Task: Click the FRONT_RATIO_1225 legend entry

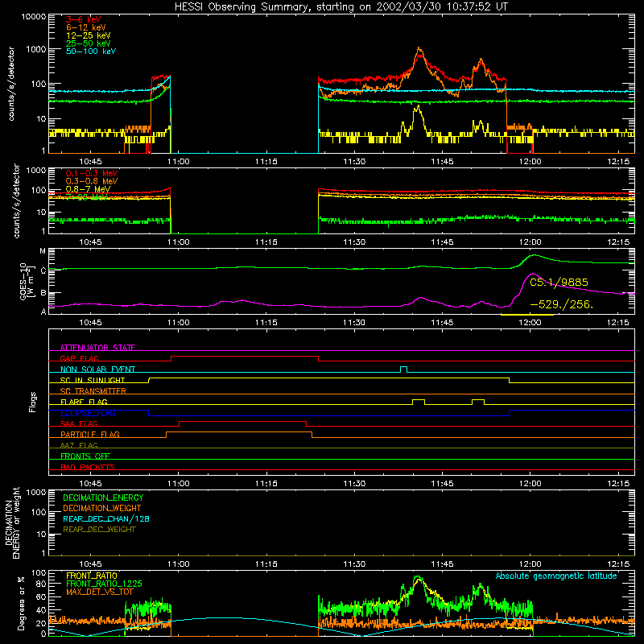Action: click(x=104, y=584)
